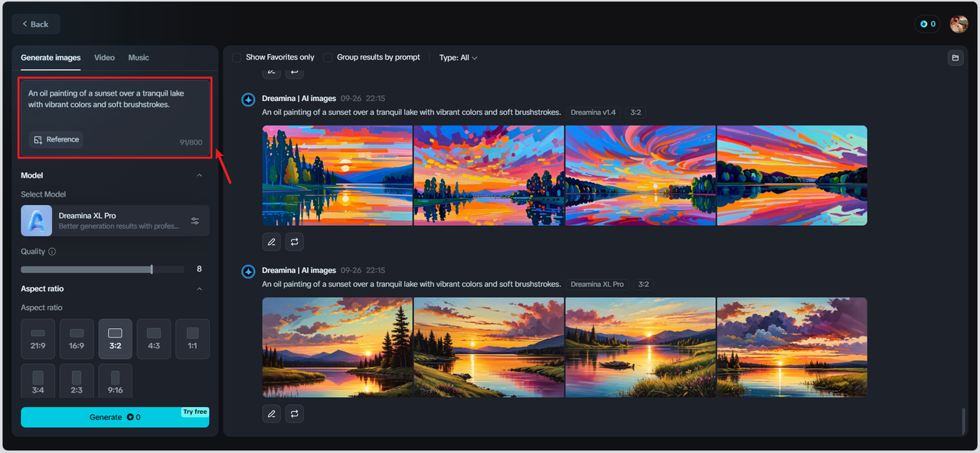The height and width of the screenshot is (453, 980).
Task: Switch to the Music tab
Action: coord(139,57)
